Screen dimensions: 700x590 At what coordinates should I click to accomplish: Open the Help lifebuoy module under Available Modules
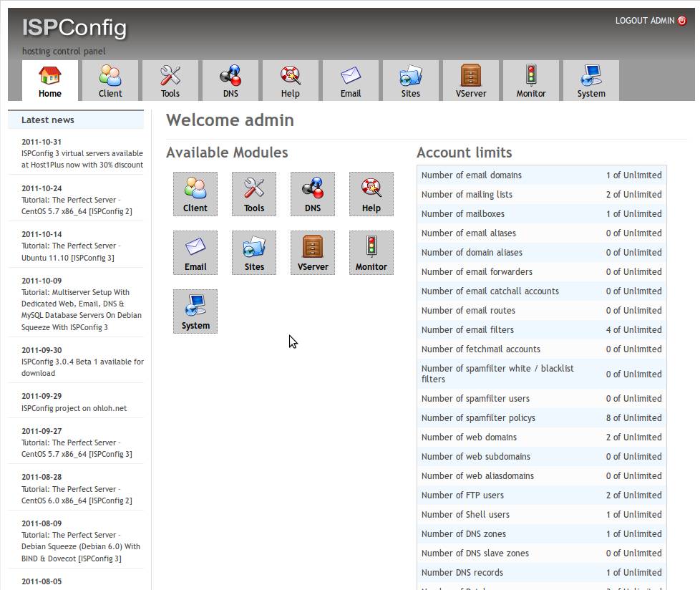point(371,194)
